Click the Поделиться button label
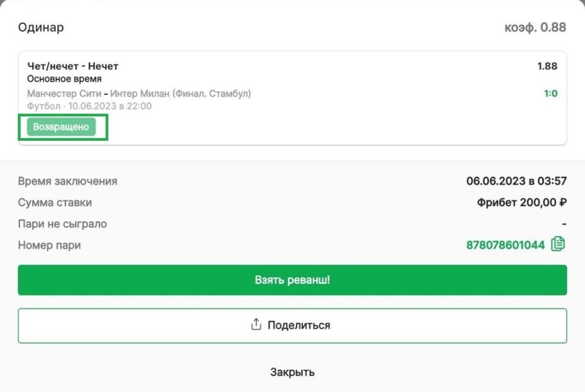585x392 pixels. click(x=298, y=325)
